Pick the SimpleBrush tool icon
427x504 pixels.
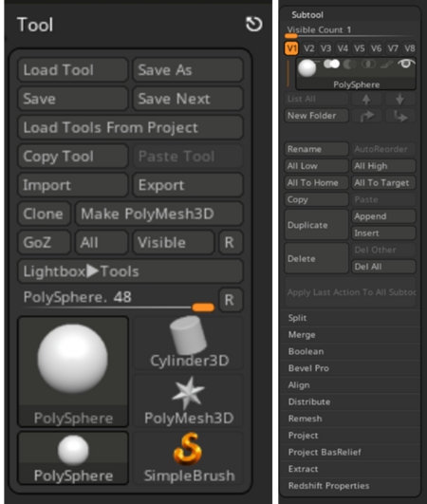point(188,457)
